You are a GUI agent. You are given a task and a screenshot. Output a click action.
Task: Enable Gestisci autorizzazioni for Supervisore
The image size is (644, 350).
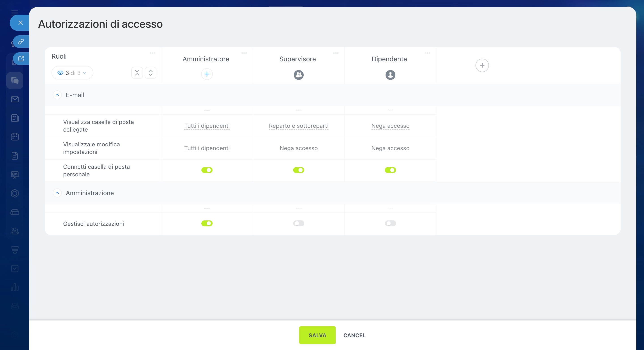(x=299, y=223)
